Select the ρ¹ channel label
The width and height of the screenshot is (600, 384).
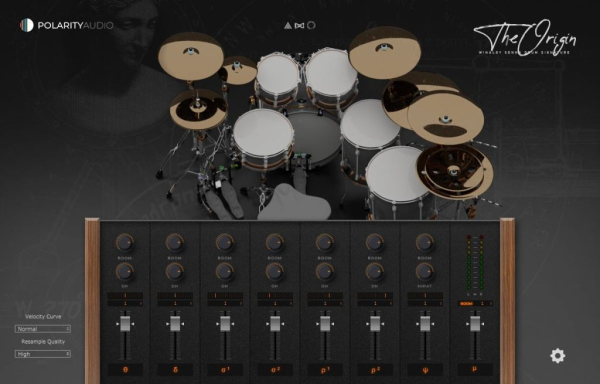tap(325, 369)
